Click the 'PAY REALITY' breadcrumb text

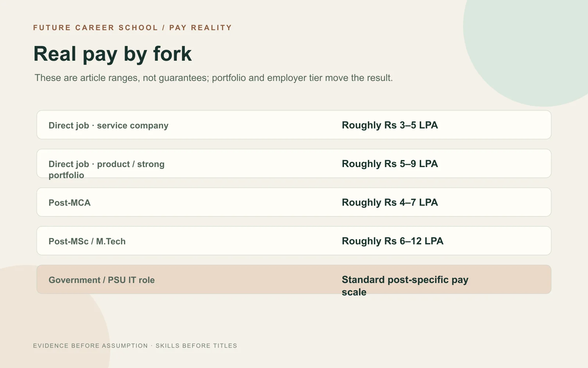click(201, 28)
